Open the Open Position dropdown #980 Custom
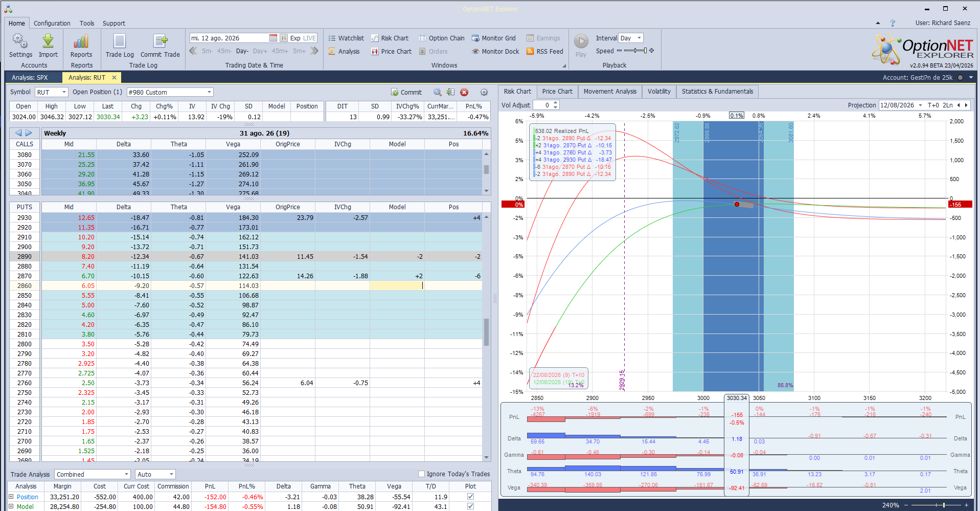980x511 pixels. 170,92
